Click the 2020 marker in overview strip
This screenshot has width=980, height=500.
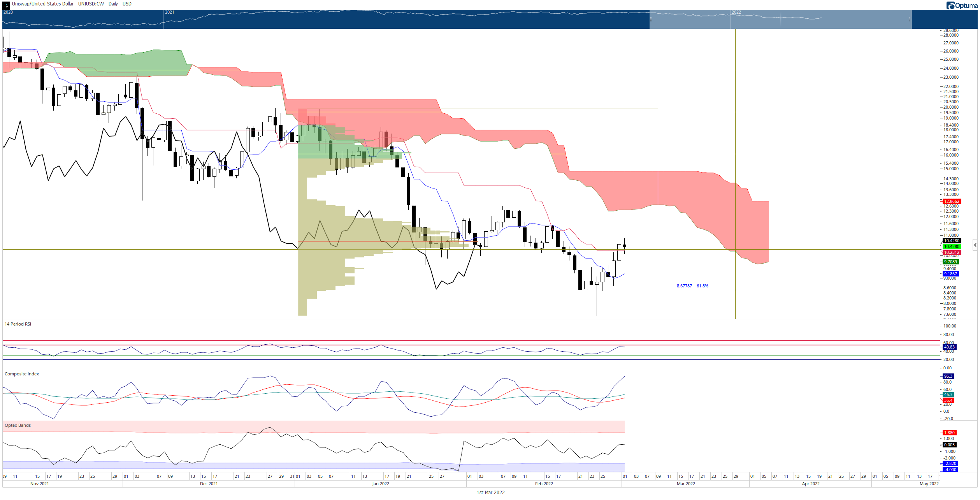[x=8, y=12]
